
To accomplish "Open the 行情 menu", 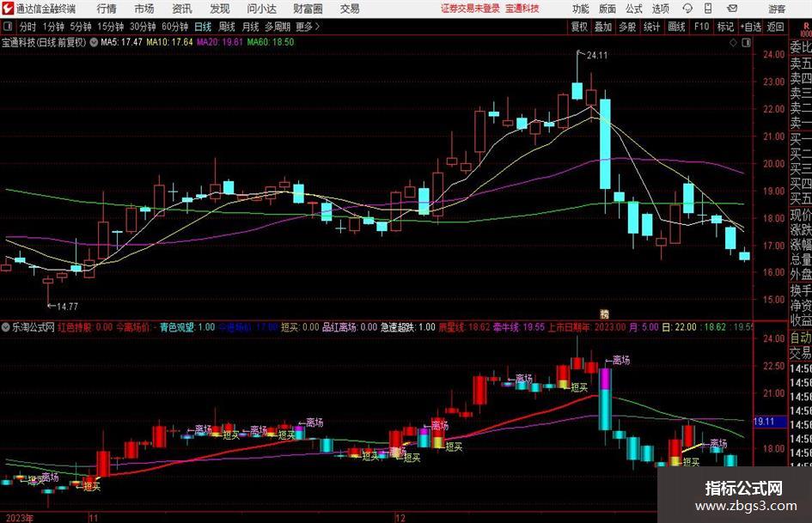I will 107,9.
